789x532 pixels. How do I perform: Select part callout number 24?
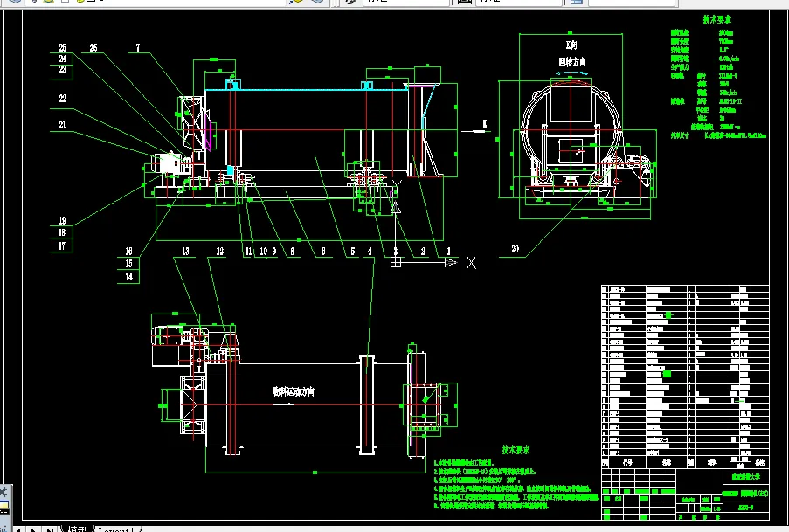pyautogui.click(x=62, y=59)
